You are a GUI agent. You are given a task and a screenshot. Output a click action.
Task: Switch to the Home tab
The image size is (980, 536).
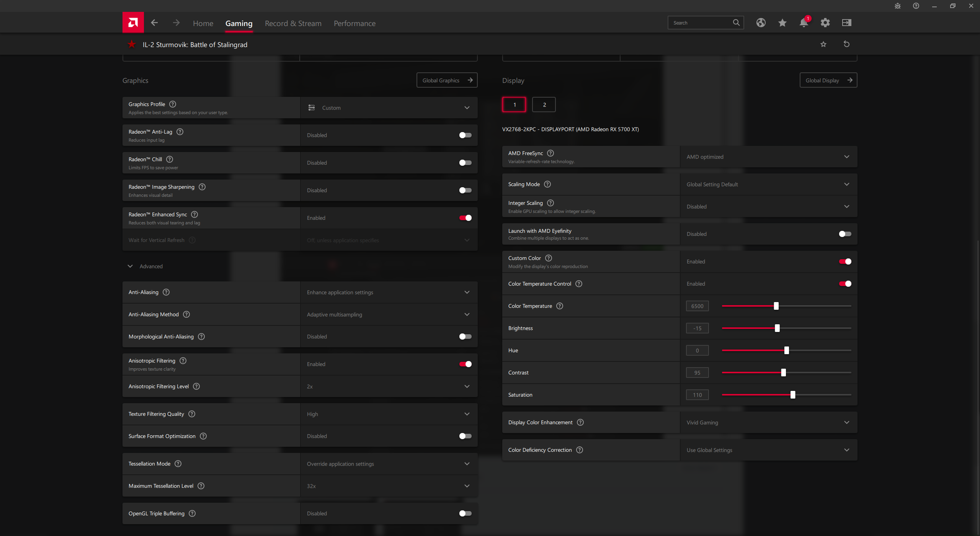coord(203,23)
